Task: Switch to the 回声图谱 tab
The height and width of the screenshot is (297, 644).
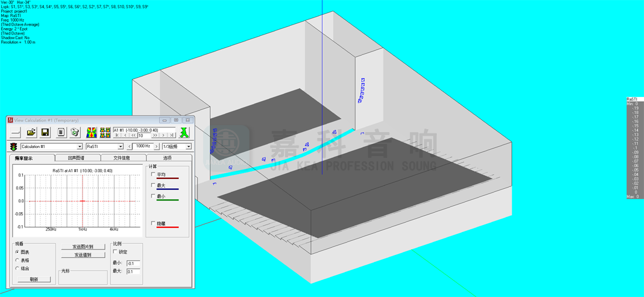Action: coord(76,158)
